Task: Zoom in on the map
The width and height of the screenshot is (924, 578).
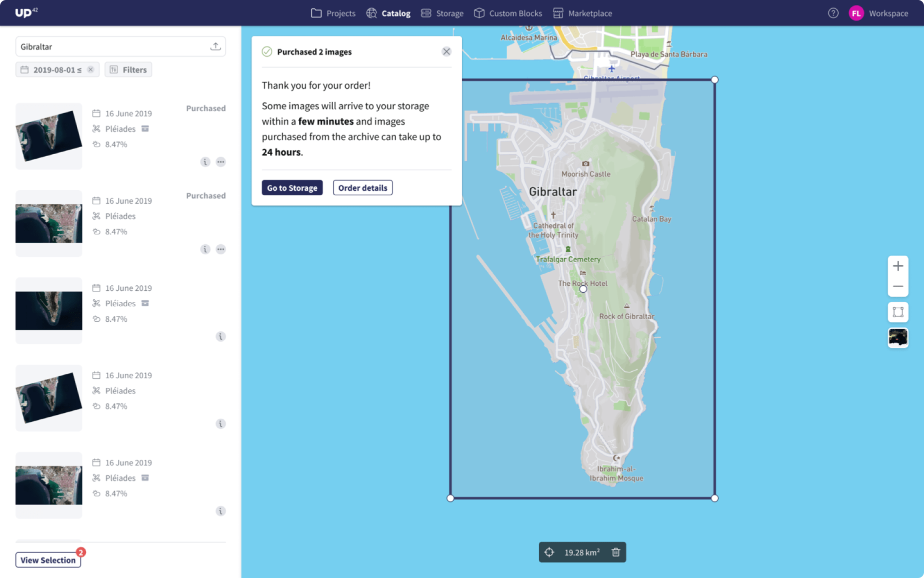Action: 898,266
